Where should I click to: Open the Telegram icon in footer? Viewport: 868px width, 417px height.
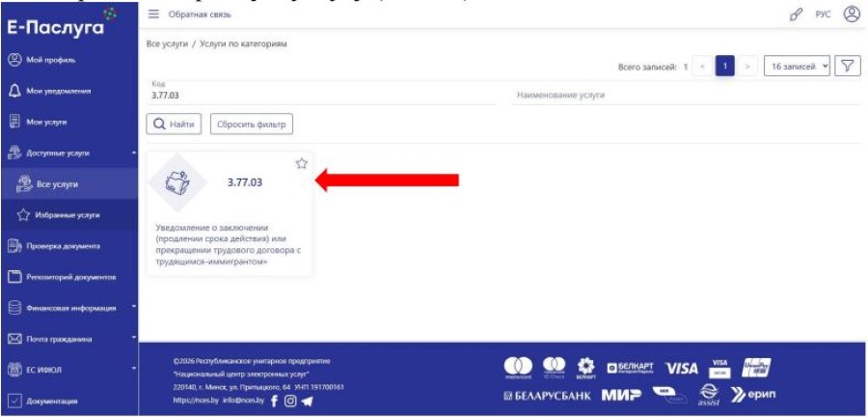click(x=307, y=402)
